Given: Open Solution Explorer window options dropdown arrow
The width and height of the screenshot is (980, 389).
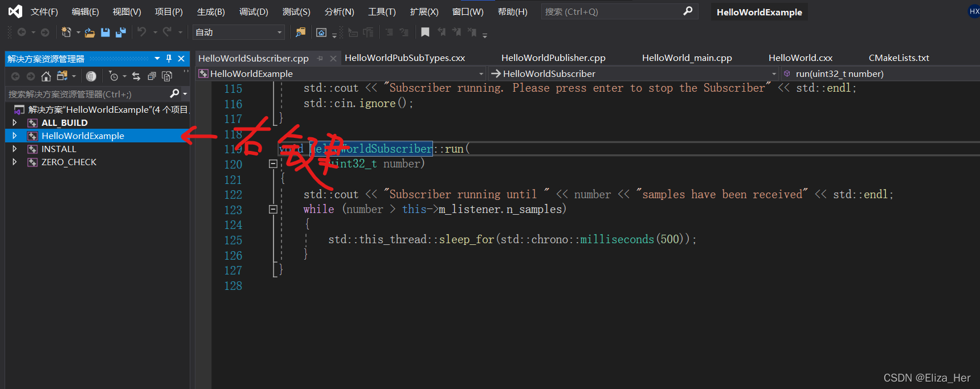Looking at the screenshot, I should (x=157, y=58).
